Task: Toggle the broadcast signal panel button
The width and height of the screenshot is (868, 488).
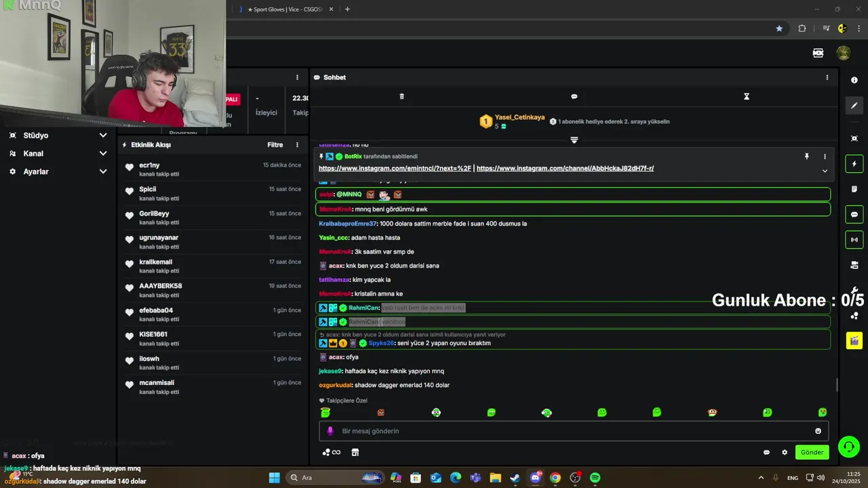Action: tap(854, 239)
